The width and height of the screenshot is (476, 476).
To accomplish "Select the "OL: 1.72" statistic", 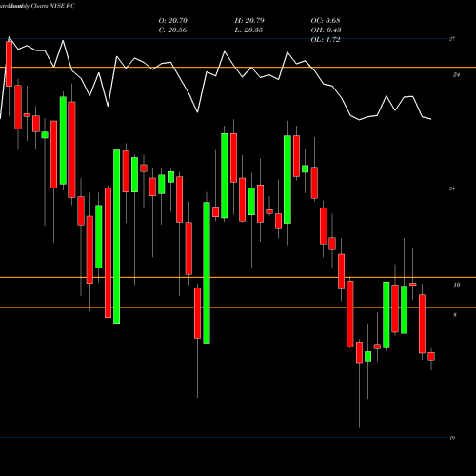I will (x=326, y=40).
